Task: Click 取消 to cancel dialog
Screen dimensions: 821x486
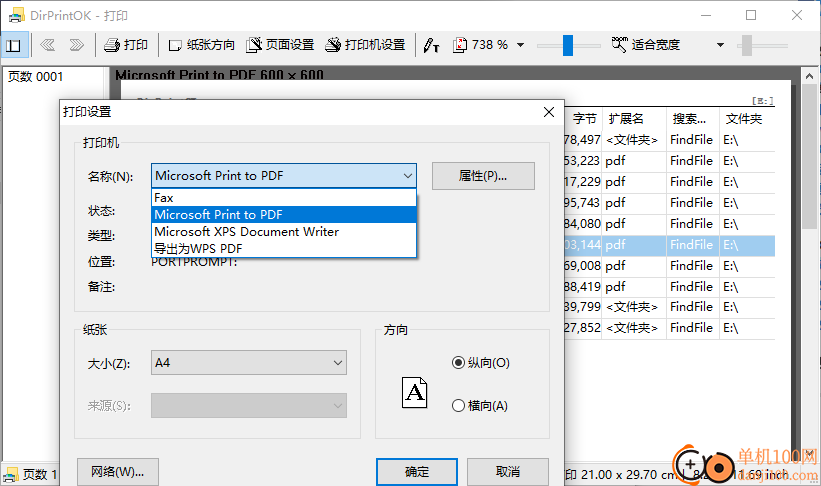Action: point(508,472)
